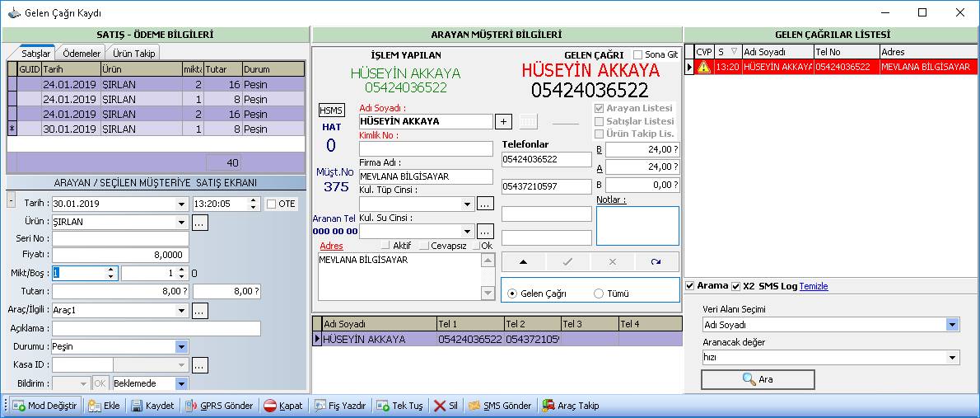This screenshot has height=418, width=980.
Task: Increase the Mikt quantity with stepper arrow
Action: tap(110, 270)
